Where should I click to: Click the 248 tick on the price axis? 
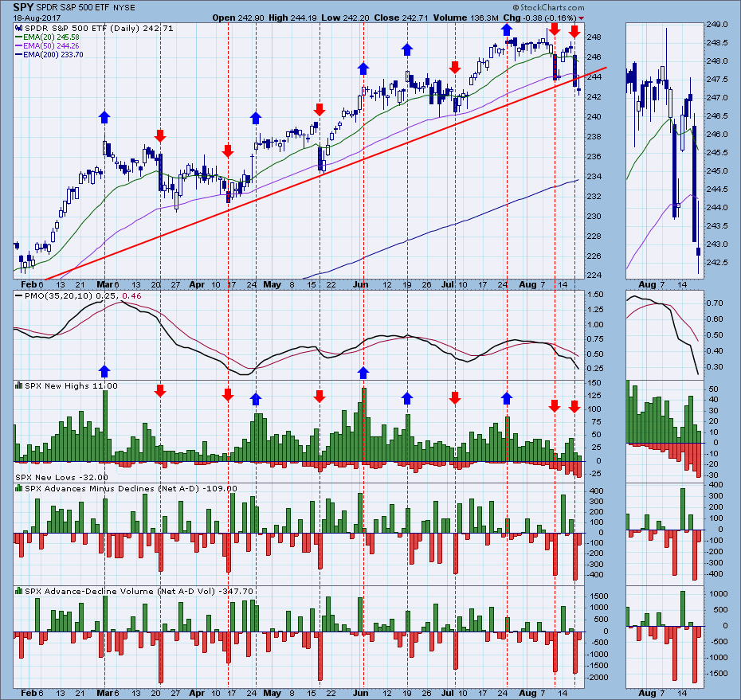point(595,37)
